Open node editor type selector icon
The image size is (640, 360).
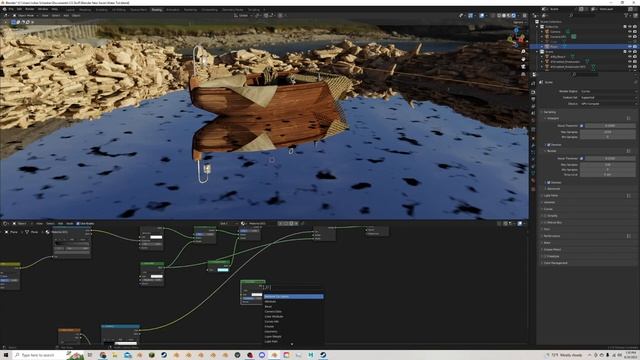(6, 224)
